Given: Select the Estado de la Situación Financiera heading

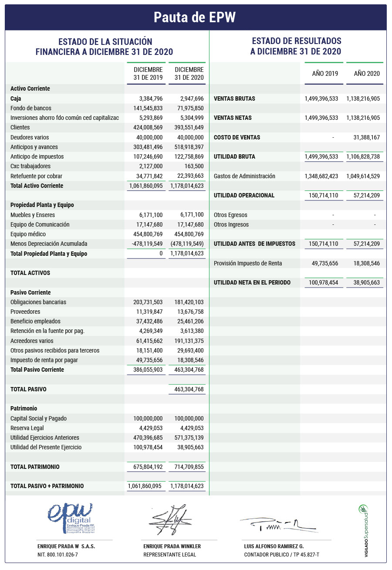Looking at the screenshot, I should pos(105,47).
